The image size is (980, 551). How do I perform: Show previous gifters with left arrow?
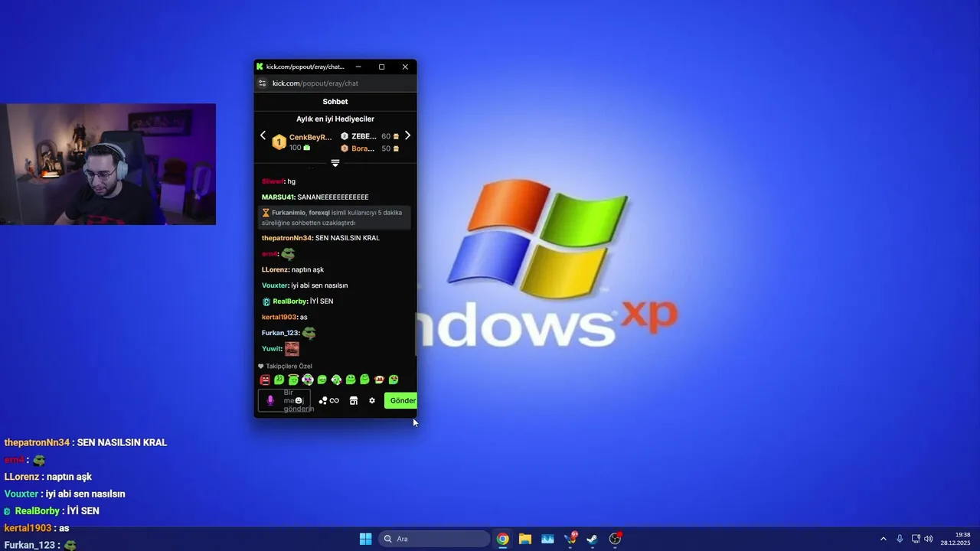[263, 135]
